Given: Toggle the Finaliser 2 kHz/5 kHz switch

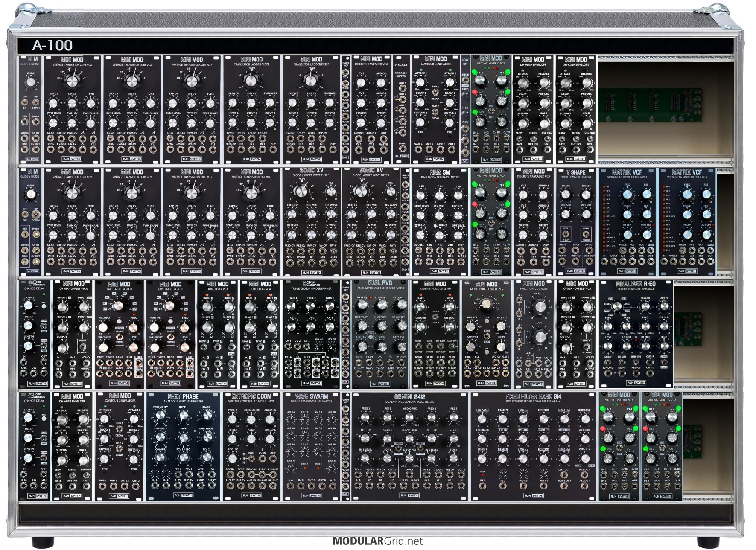Looking at the screenshot, I should (664, 362).
